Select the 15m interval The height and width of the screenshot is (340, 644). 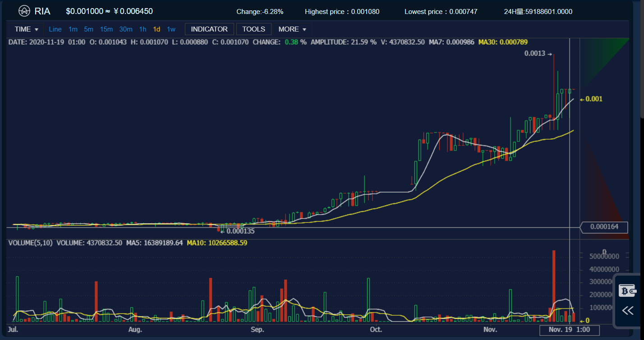[106, 29]
